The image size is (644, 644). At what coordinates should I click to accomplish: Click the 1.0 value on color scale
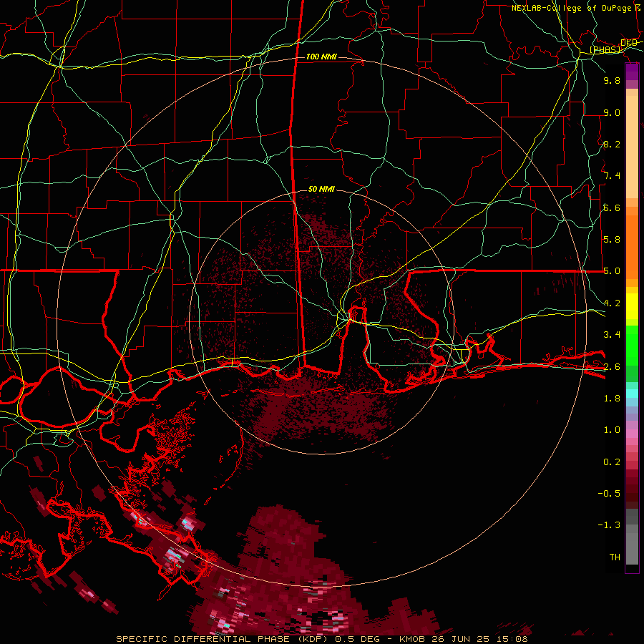pos(612,430)
